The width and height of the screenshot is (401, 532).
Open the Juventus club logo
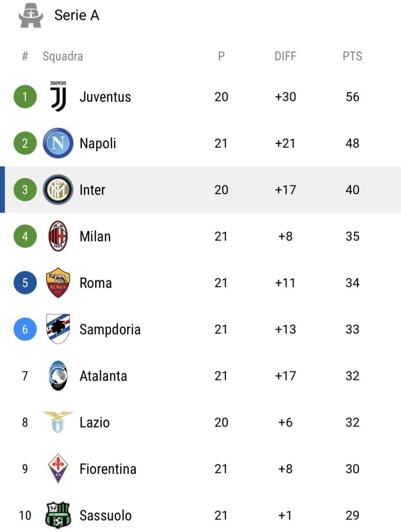58,96
